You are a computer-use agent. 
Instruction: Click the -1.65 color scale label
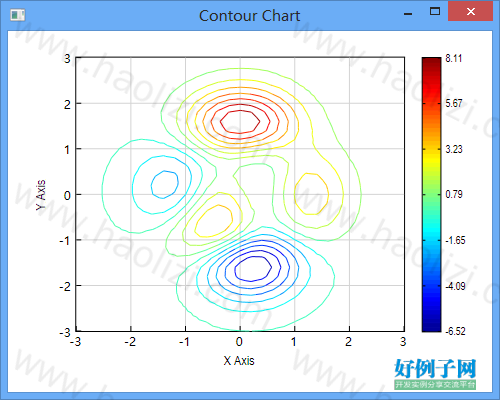455,240
